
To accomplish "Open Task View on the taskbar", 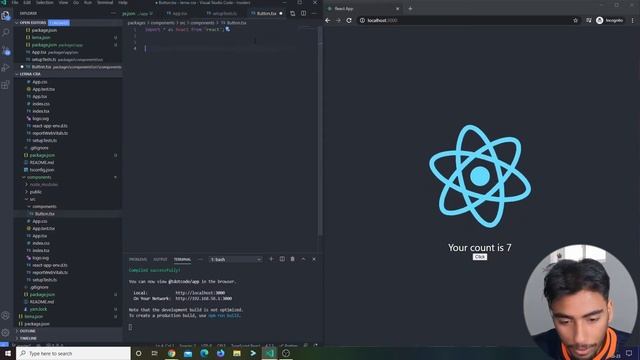I will [x=155, y=353].
